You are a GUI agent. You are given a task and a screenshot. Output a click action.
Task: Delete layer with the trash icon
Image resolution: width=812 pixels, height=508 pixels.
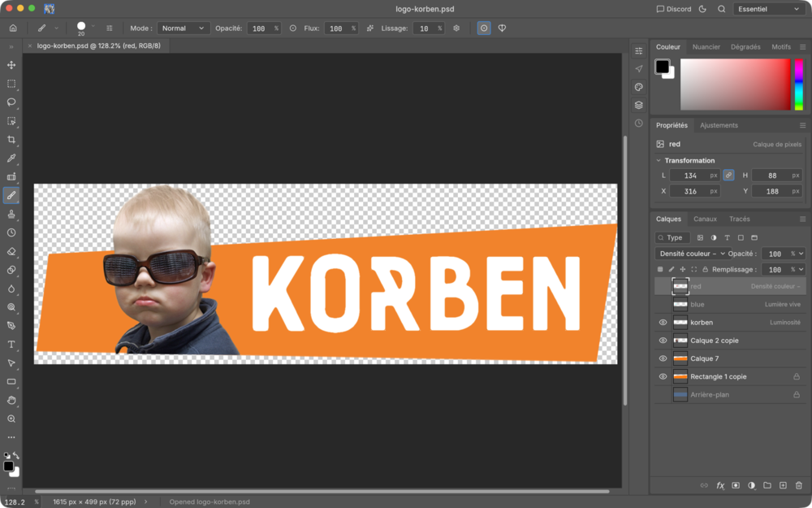[x=798, y=486]
